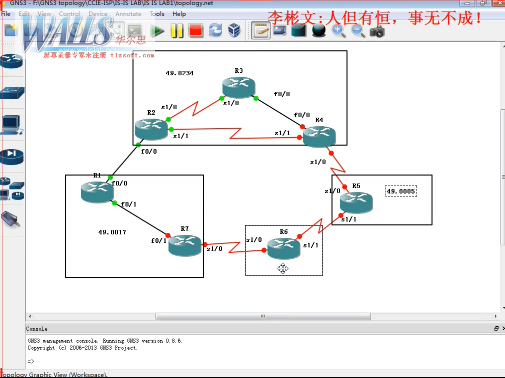The image size is (505, 378).
Task: Select router R4 in the topology
Action: 319,137
